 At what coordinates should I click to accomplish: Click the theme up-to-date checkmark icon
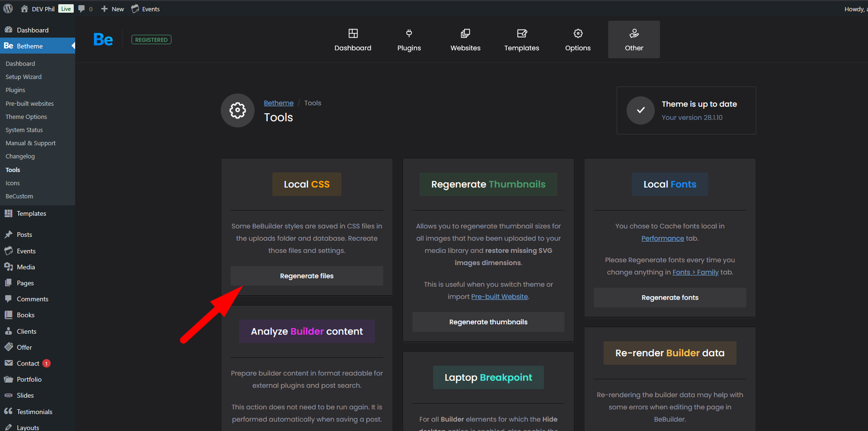[x=640, y=110]
